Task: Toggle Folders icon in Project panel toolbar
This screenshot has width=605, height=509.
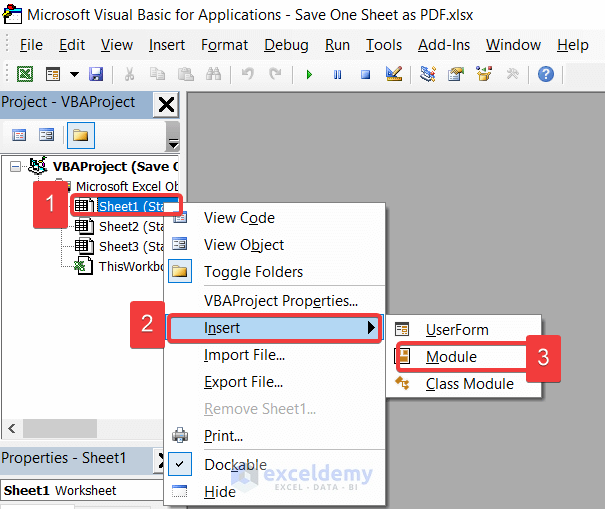Action: [x=81, y=135]
